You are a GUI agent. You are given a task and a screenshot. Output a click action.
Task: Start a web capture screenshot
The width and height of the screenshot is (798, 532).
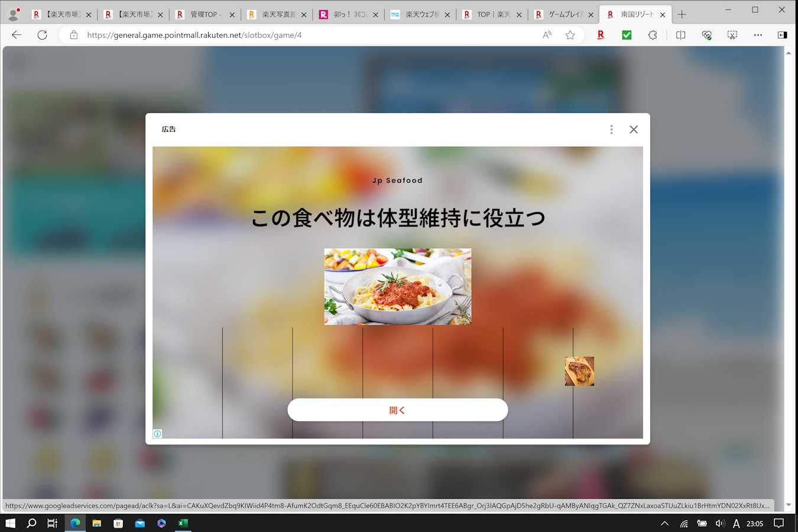[732, 35]
